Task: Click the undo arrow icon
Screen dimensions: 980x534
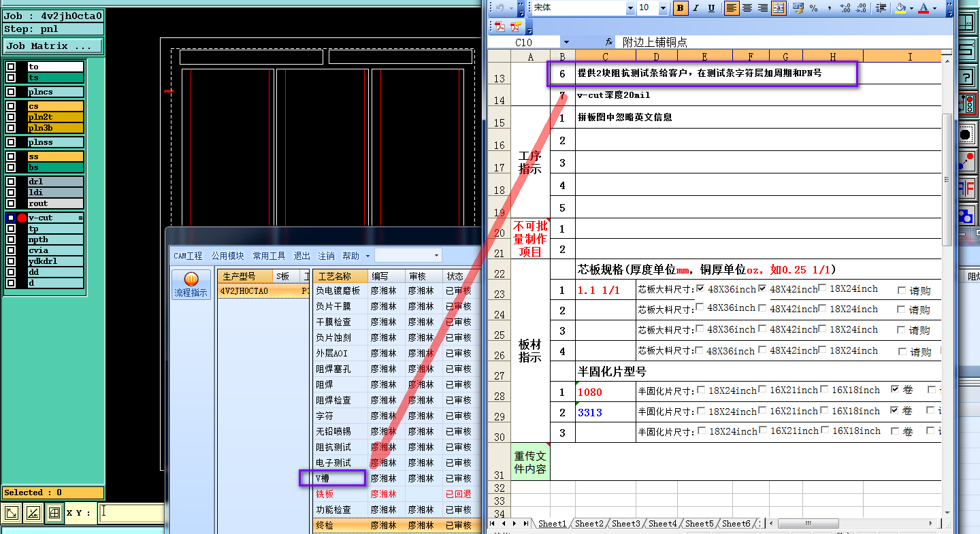Action: tap(500, 8)
